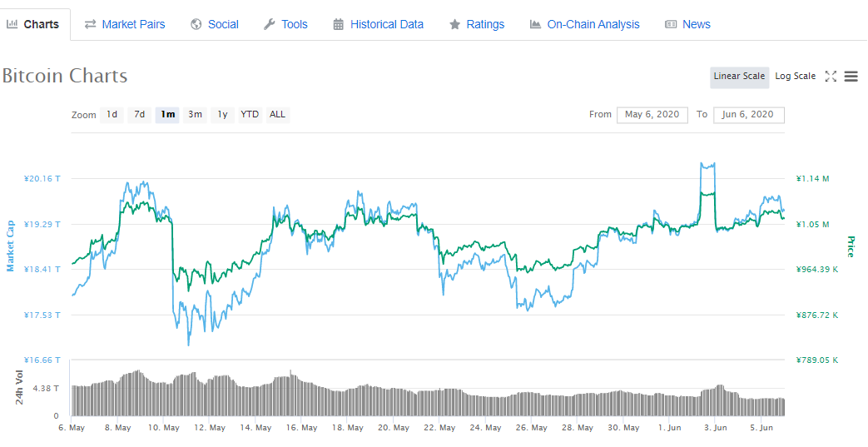Open the On-Chain Analysis tab

(x=593, y=24)
